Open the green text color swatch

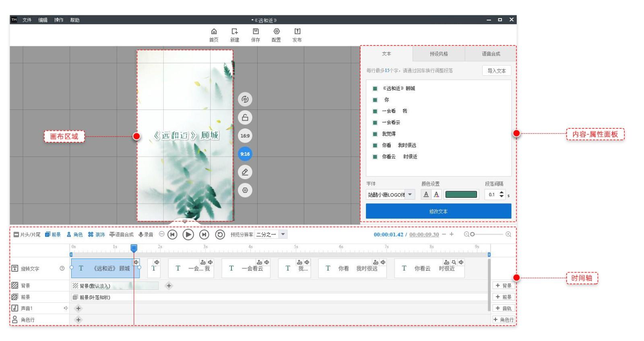461,194
